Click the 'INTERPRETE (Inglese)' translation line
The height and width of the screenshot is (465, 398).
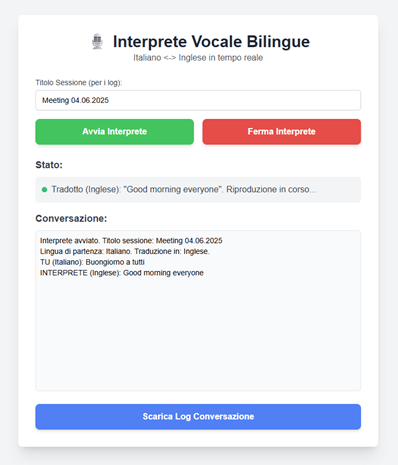[x=122, y=273]
